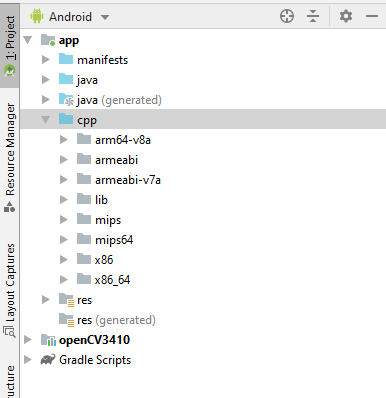Click the mips64 folder icon

[84, 239]
